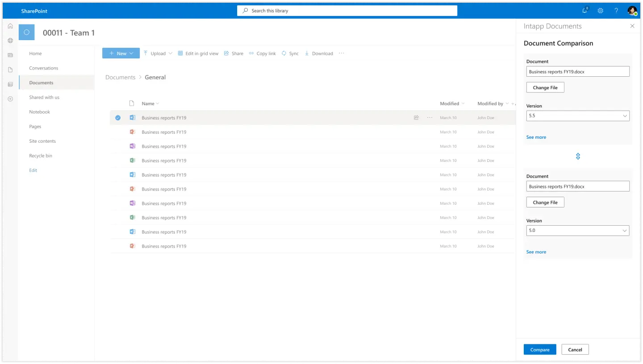643x364 pixels.
Task: Click the Edit link below Recycle bin
Action: (33, 170)
